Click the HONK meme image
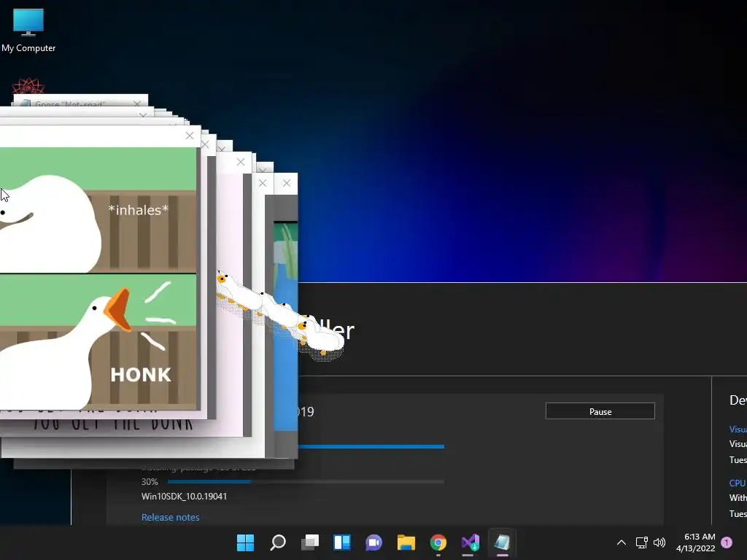 click(98, 279)
